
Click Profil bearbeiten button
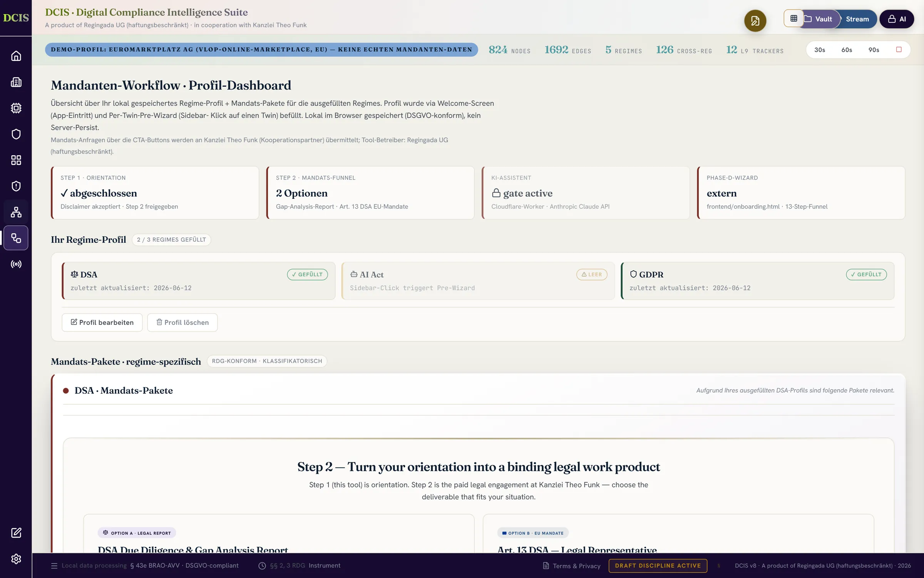coord(102,323)
